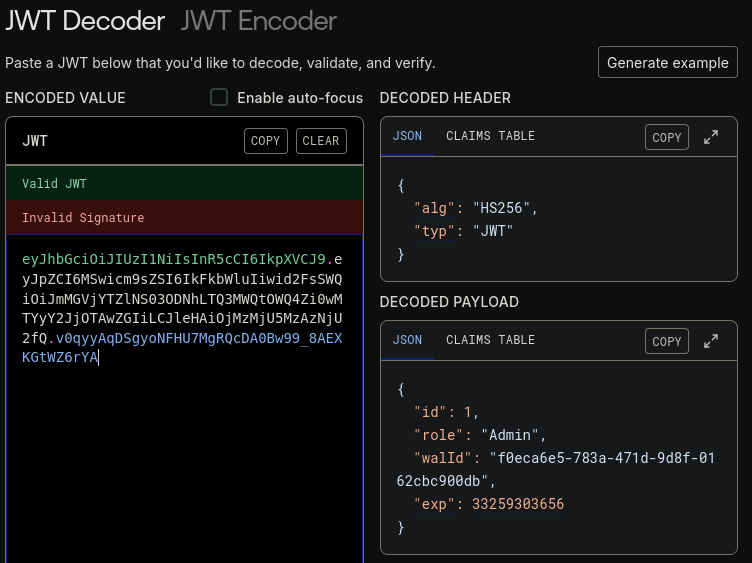Expand the decoded payload panel
This screenshot has width=752, height=563.
[x=711, y=341]
